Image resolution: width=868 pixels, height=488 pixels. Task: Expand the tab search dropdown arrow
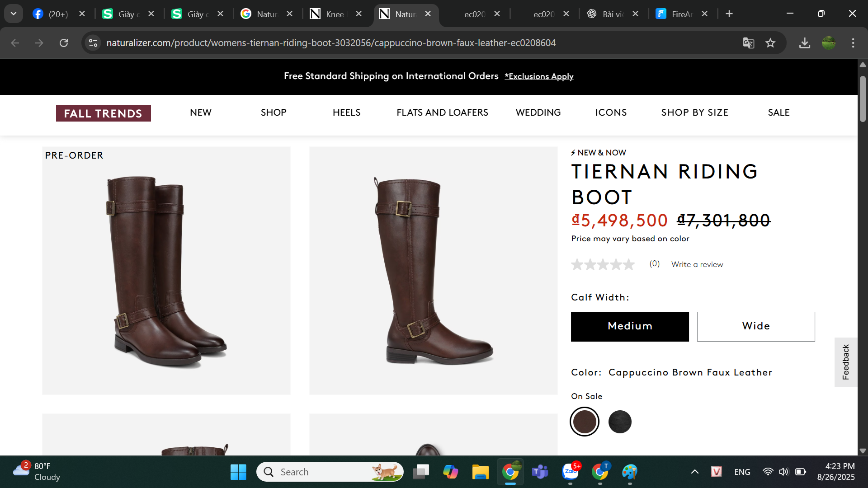point(14,14)
